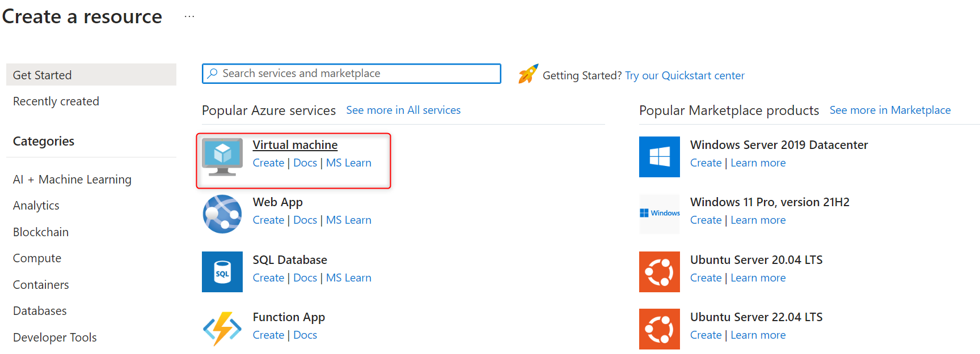Click the Search services and marketplace field

352,74
